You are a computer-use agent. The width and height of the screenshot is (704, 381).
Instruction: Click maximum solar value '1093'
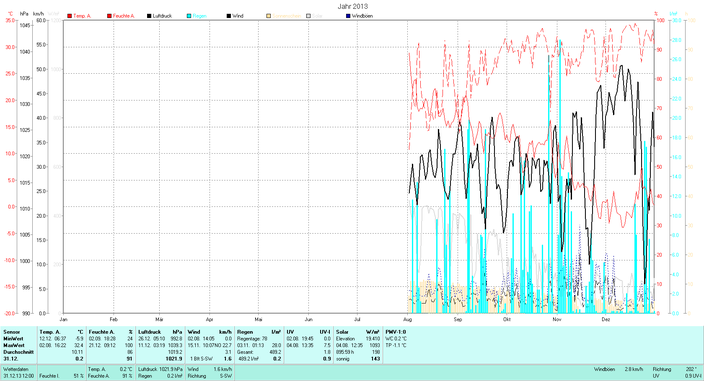375,346
